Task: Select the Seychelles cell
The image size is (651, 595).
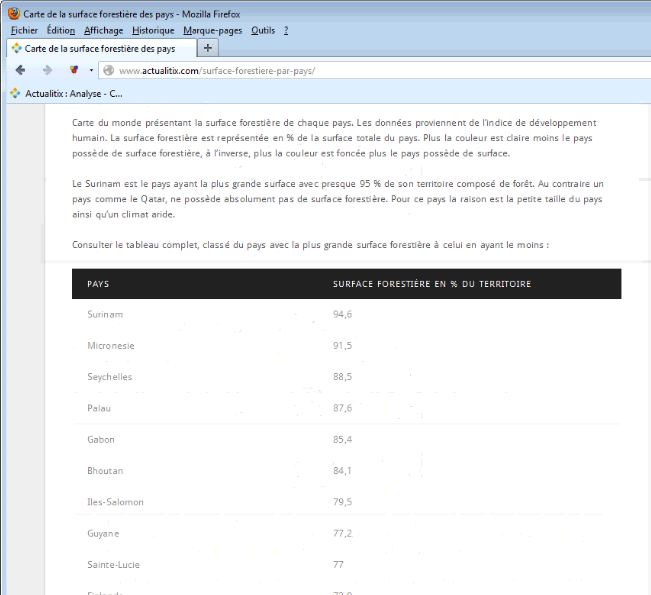Action: point(110,377)
